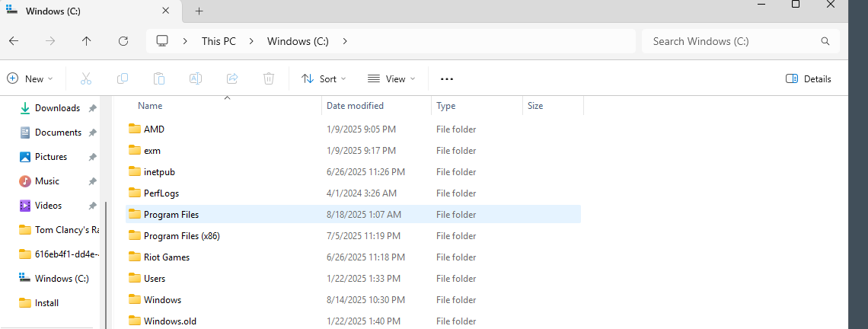Open the Sort dropdown menu
Screen dimensions: 868x329
[x=324, y=78]
